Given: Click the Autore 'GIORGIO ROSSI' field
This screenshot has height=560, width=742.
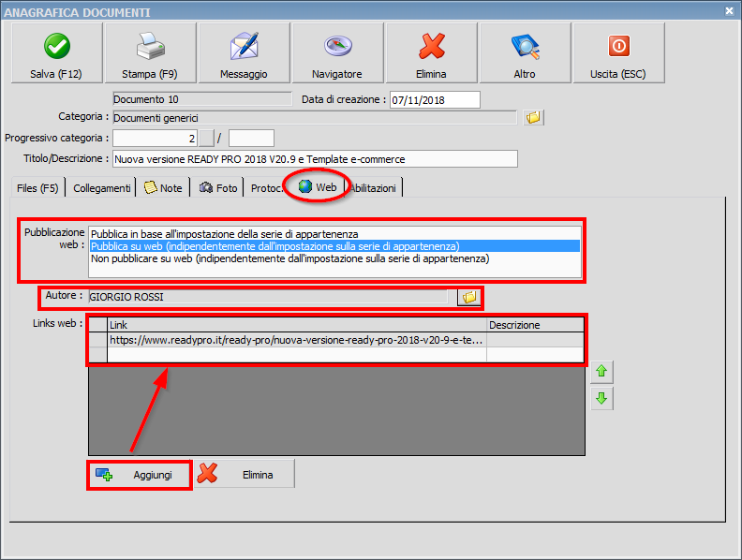Looking at the screenshot, I should 268,297.
